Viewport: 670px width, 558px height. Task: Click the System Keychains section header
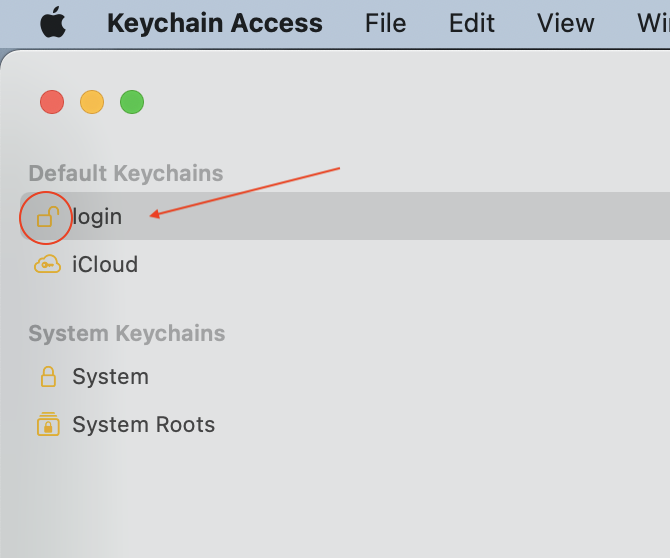click(x=126, y=333)
